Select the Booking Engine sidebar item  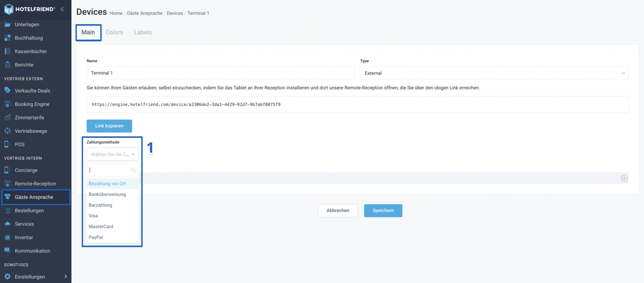(x=32, y=104)
